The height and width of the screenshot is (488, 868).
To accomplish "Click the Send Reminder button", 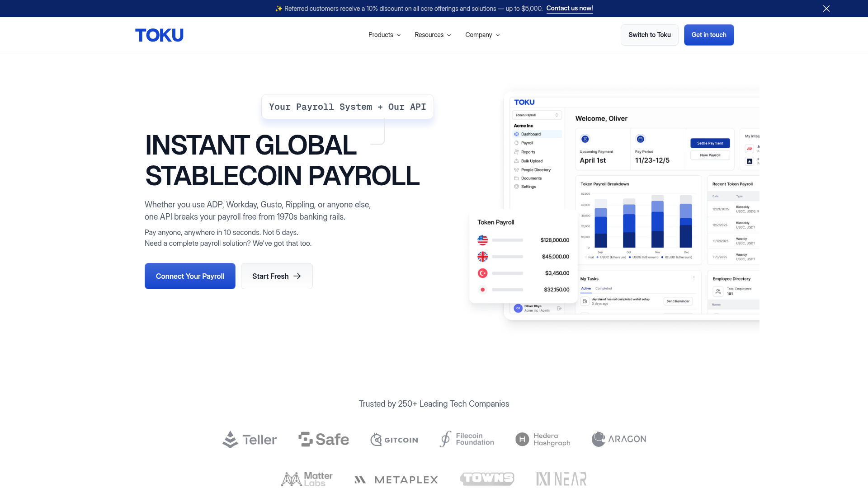I will [x=678, y=301].
